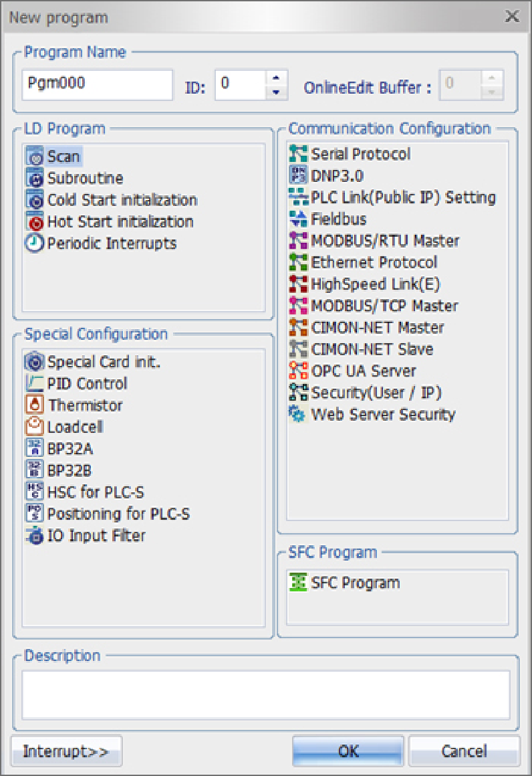Expand the Interrupt>> options

(66, 751)
